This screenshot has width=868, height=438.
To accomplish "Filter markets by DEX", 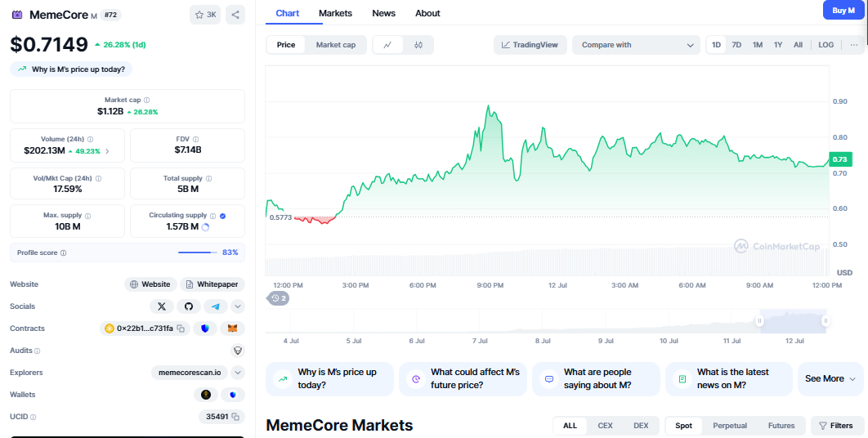I will (641, 426).
